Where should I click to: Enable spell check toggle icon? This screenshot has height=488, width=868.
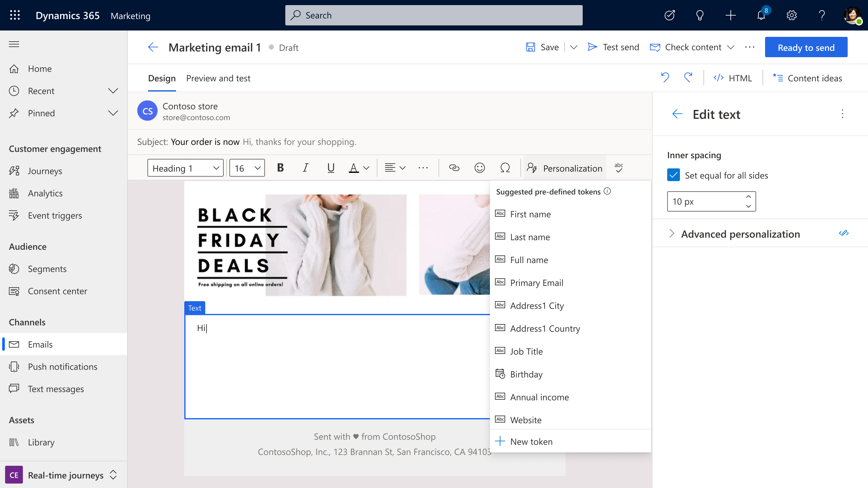click(620, 167)
